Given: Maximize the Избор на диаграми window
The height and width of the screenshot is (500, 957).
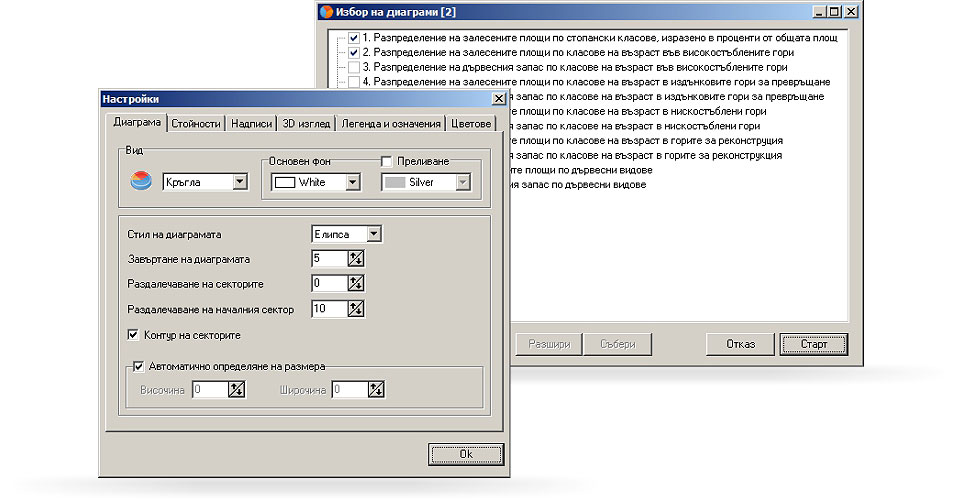Looking at the screenshot, I should 834,12.
